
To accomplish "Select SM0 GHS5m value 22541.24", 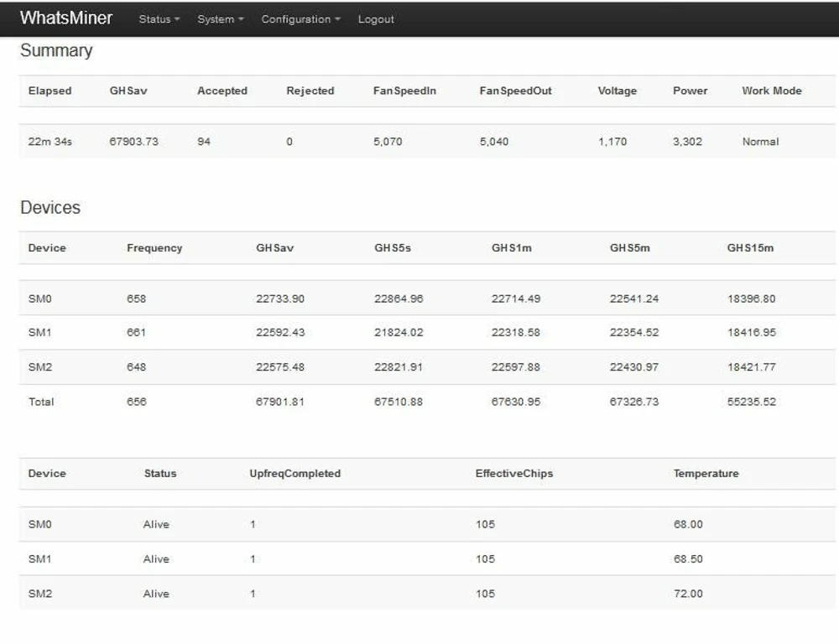I will click(x=634, y=299).
